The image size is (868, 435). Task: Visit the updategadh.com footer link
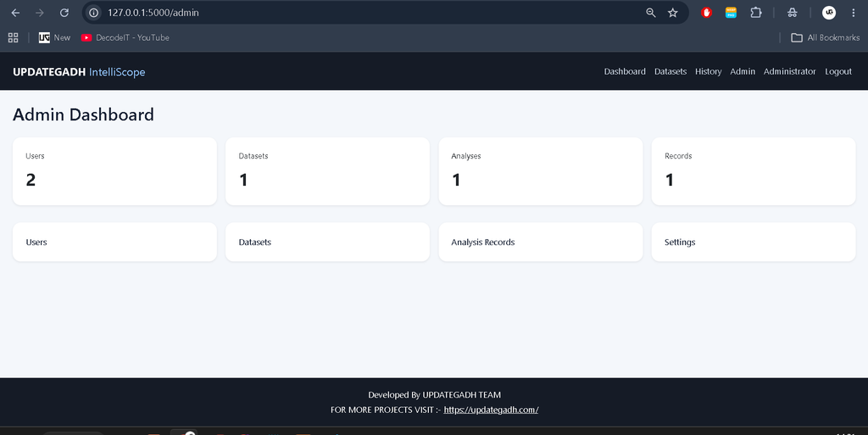[491, 410]
